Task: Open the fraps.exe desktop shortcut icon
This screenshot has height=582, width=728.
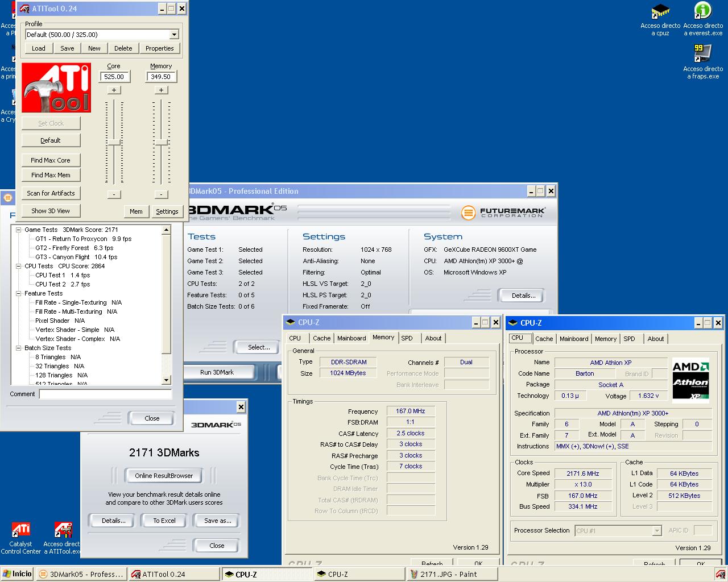Action: (703, 53)
